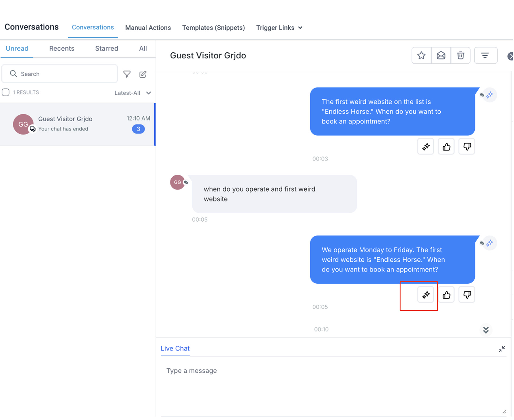
Task: Click the Guest Visitor Grjdo header name
Action: pyautogui.click(x=208, y=55)
